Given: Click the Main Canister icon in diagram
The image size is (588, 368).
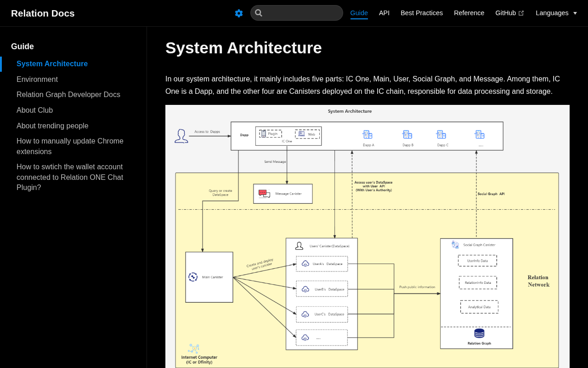Looking at the screenshot, I should click(193, 277).
